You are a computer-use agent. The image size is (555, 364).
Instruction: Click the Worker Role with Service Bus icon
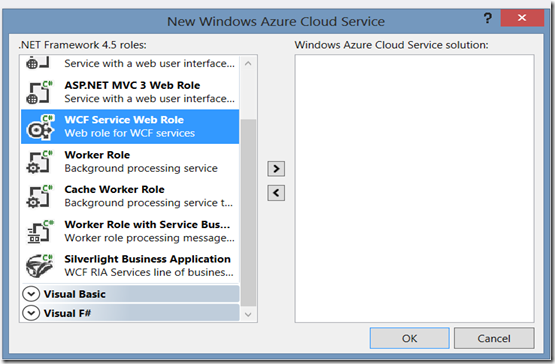click(x=40, y=232)
